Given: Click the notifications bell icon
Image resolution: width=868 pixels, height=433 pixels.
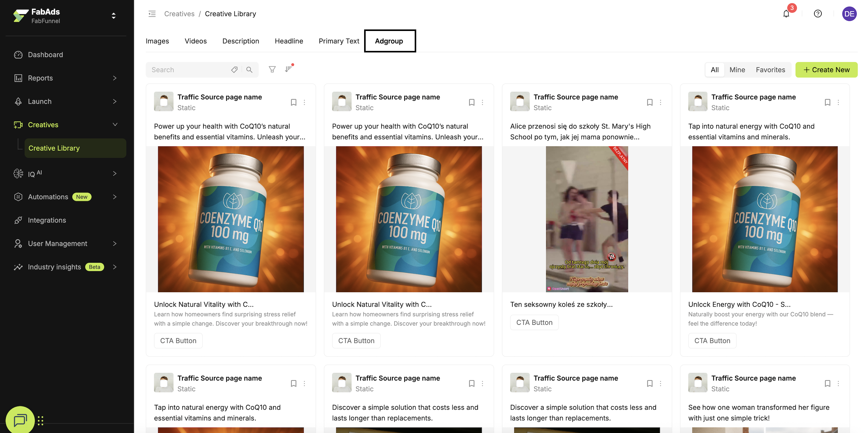Looking at the screenshot, I should click(786, 14).
